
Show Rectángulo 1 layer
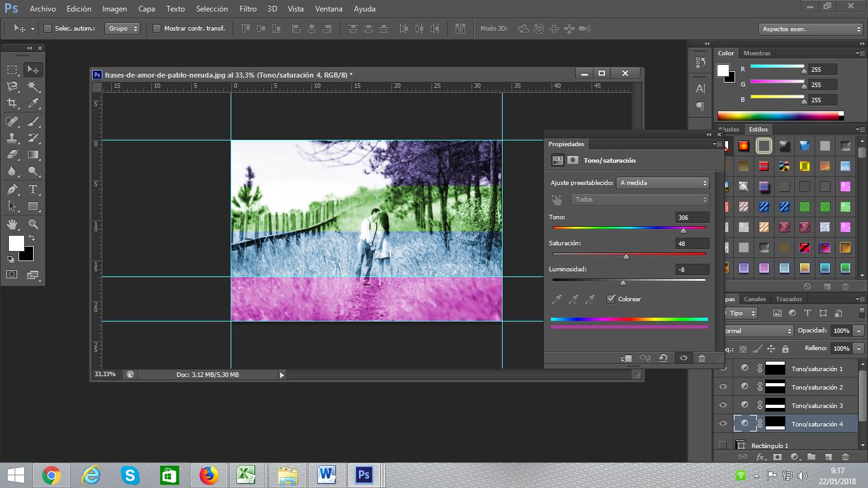pyautogui.click(x=723, y=445)
